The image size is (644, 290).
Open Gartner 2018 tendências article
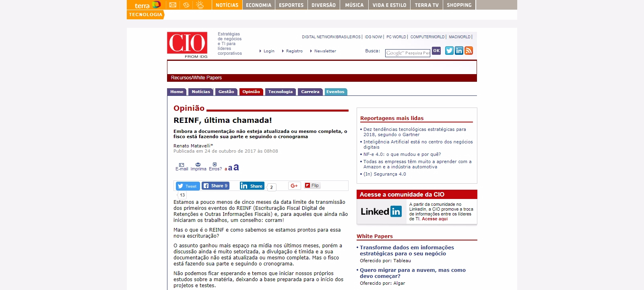415,132
